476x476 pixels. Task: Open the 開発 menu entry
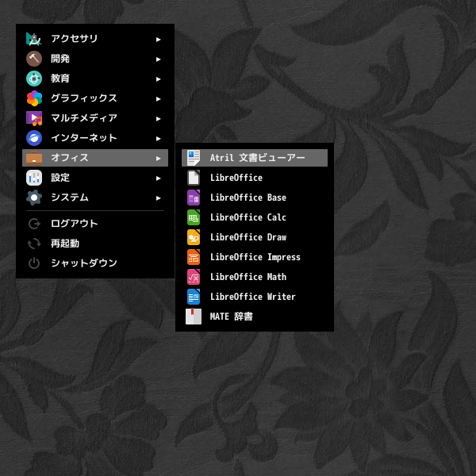pyautogui.click(x=95, y=59)
